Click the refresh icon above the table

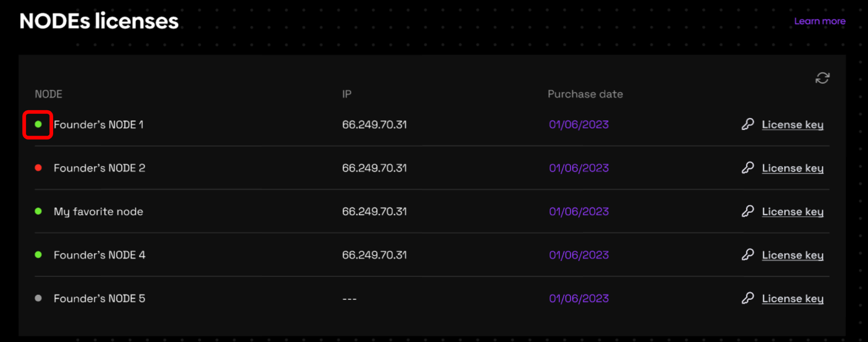pos(822,78)
